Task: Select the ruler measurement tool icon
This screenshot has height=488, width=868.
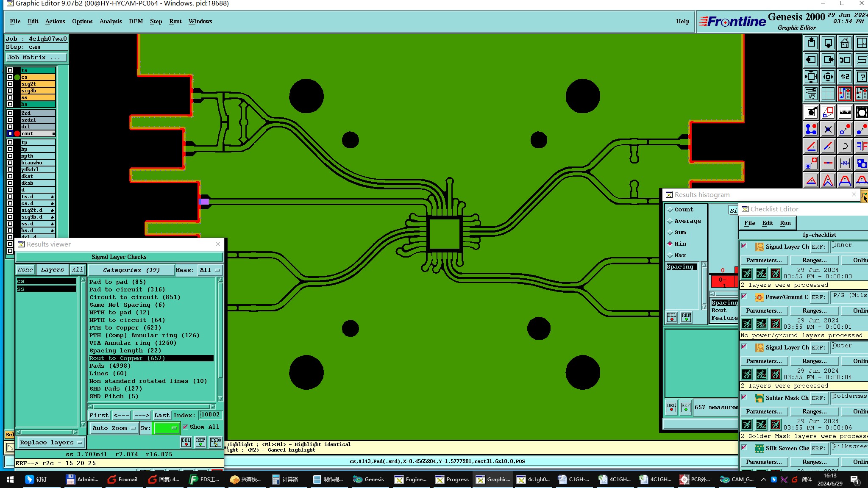Action: point(845,112)
